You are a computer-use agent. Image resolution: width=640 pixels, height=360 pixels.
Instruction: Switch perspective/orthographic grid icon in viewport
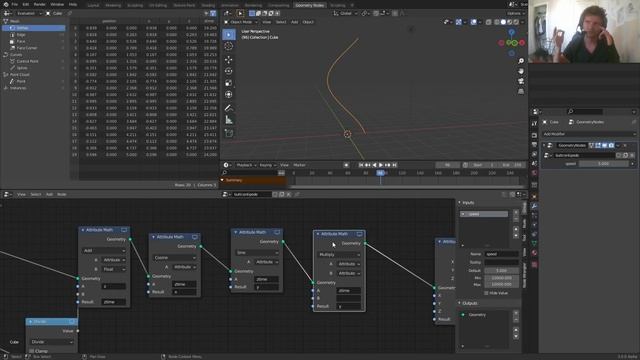(521, 91)
